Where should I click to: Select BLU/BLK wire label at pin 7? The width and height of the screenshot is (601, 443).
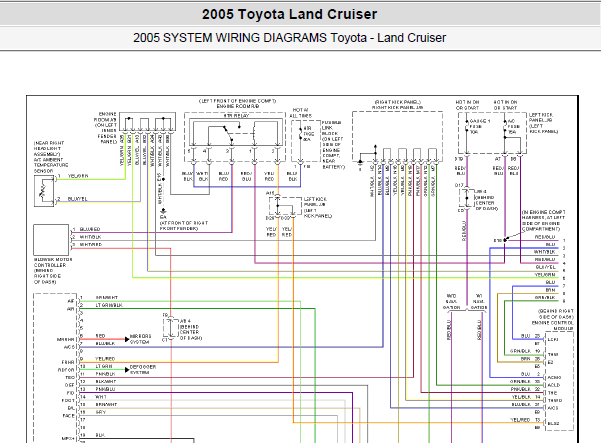point(105,343)
